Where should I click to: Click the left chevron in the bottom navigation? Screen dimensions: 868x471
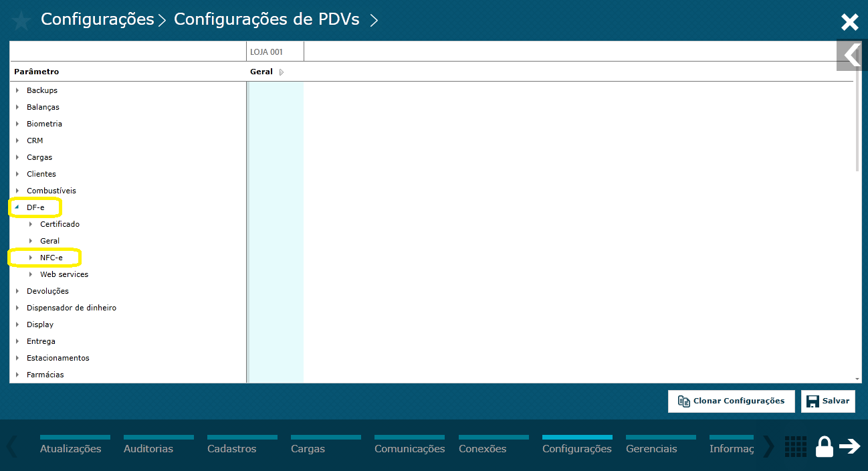pyautogui.click(x=11, y=446)
